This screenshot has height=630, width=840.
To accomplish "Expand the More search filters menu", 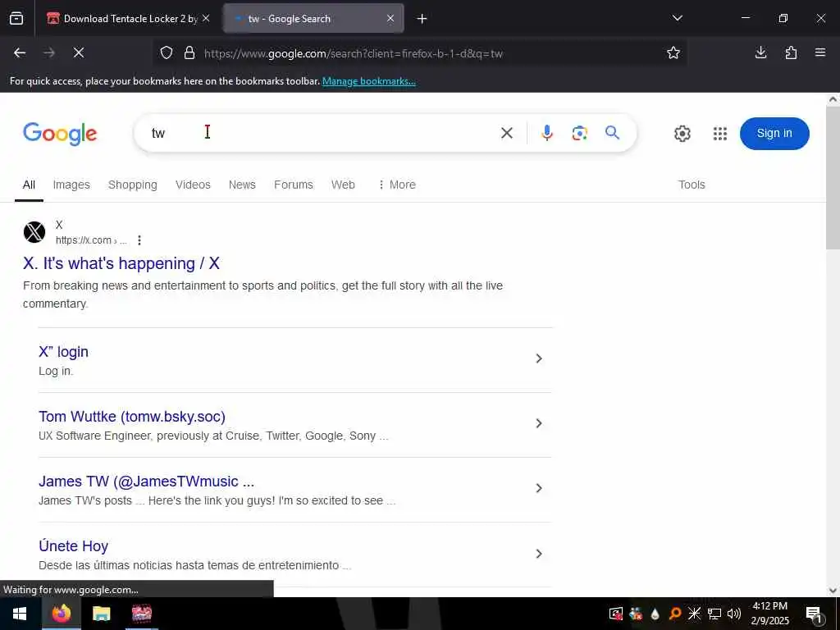I will pos(397,185).
